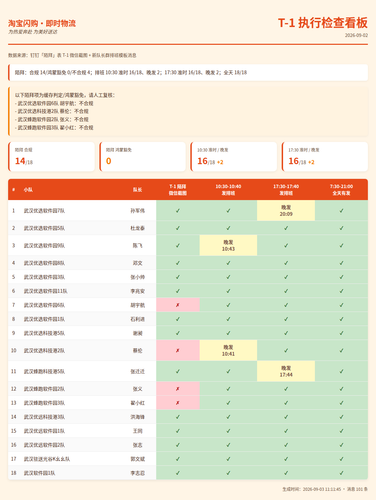Select team "武汉优选软件园9队" in row 3
The image size is (376, 500).
point(44,246)
